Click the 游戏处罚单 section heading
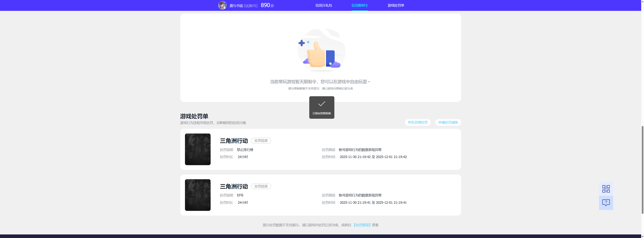The height and width of the screenshot is (238, 644). 194,116
